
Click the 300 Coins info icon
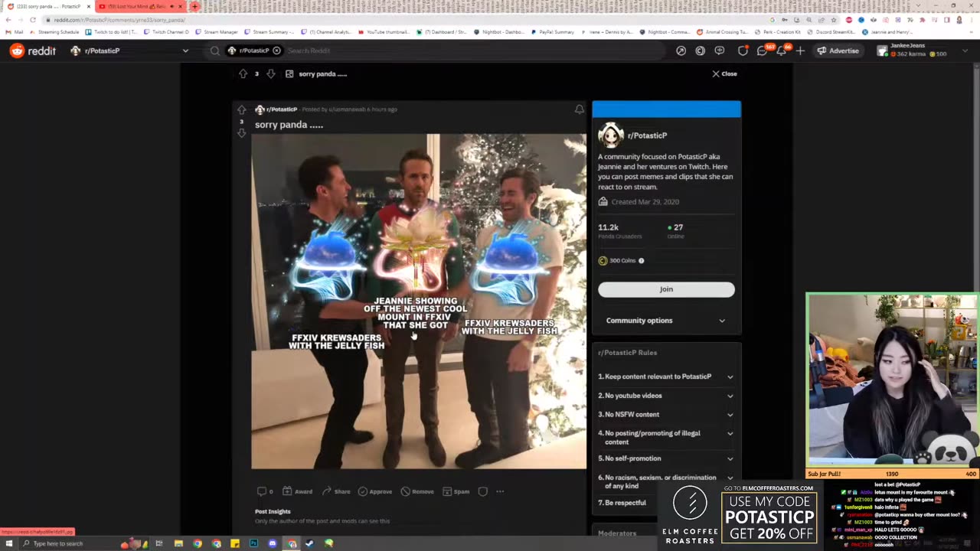[642, 261]
